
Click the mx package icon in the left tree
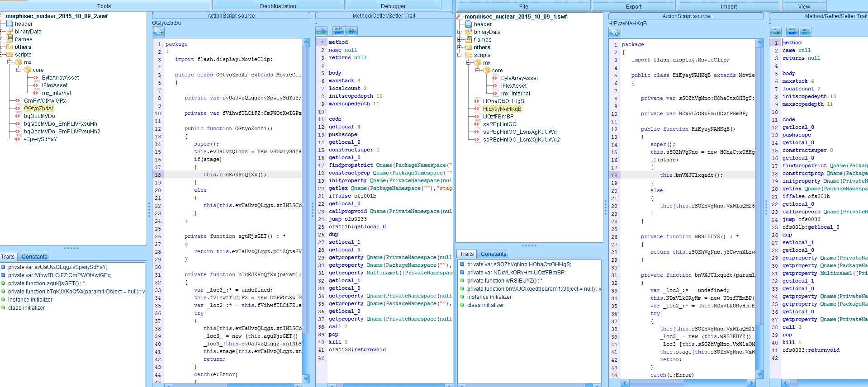point(19,62)
